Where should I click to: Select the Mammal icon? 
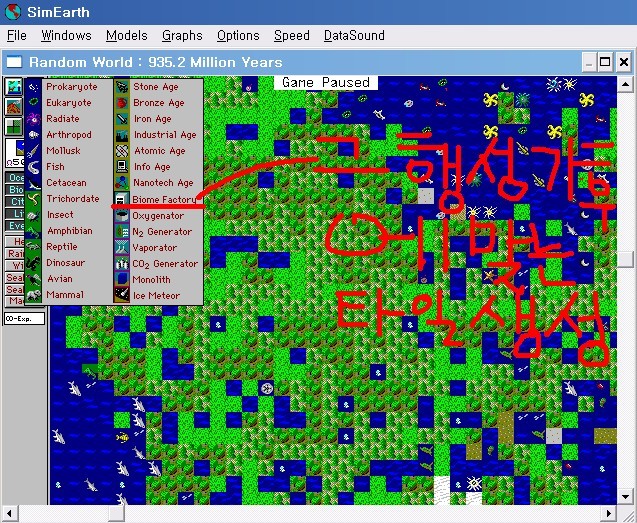(34, 295)
